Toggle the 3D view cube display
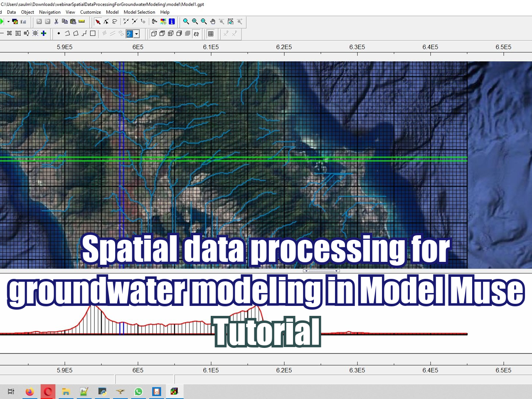Viewport: 532px width, 399px height. click(154, 34)
